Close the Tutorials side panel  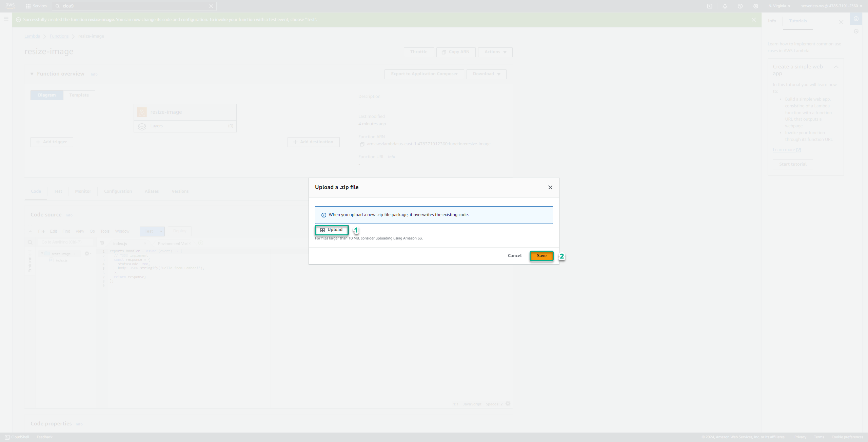pos(841,22)
